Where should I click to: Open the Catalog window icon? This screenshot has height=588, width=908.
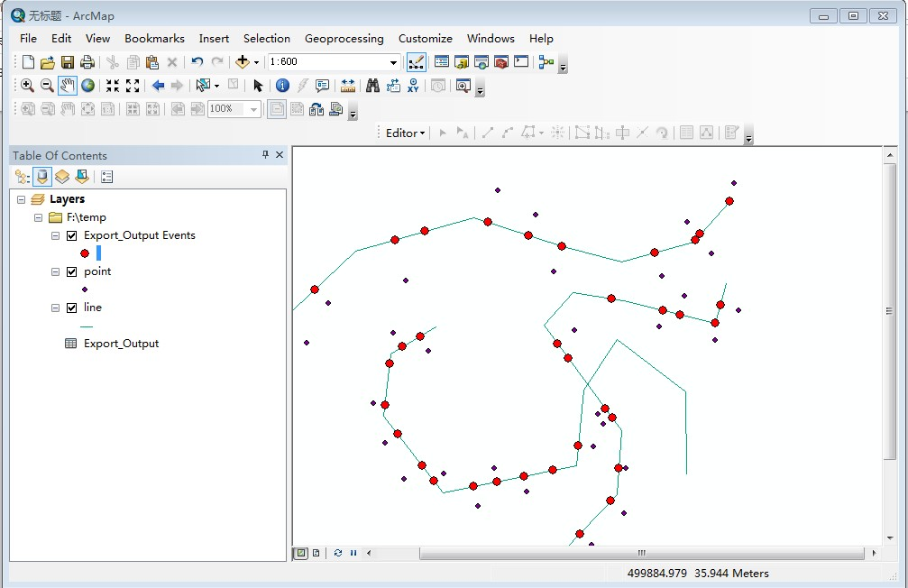(462, 62)
